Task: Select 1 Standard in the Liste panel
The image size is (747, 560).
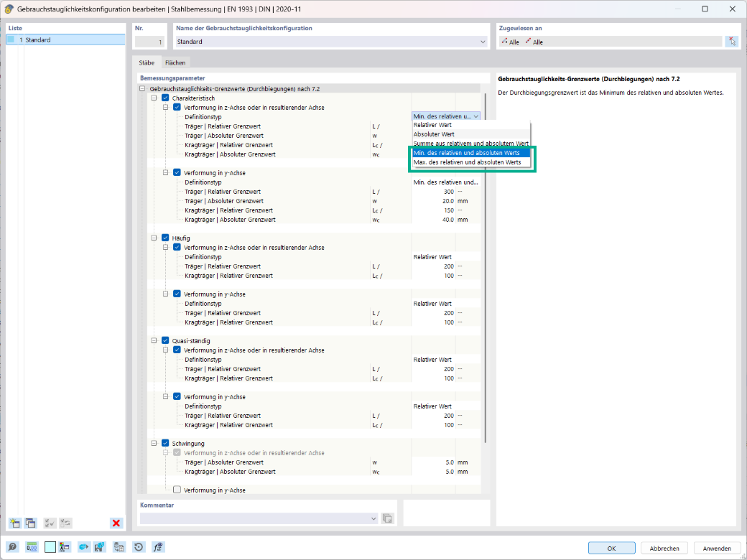Action: (x=66, y=40)
